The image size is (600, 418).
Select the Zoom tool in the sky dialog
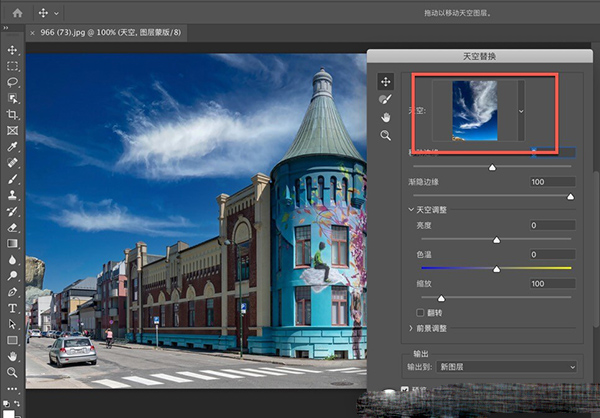point(385,135)
